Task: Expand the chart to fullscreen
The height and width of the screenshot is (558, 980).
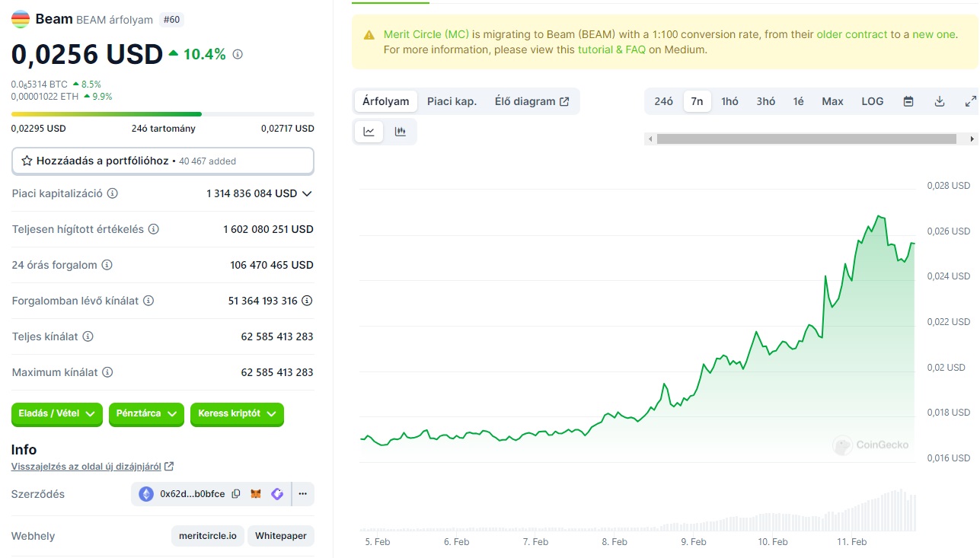Action: (970, 101)
